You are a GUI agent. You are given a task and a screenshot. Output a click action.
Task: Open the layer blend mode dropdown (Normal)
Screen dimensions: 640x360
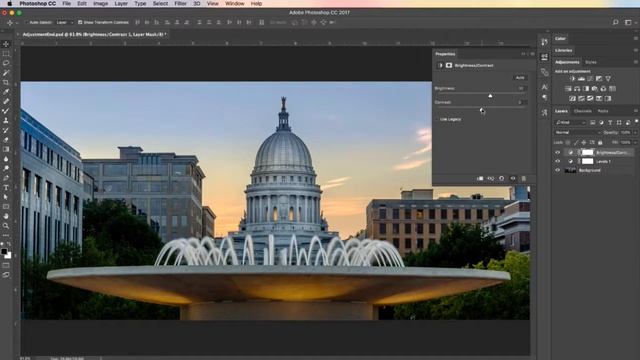pyautogui.click(x=577, y=132)
